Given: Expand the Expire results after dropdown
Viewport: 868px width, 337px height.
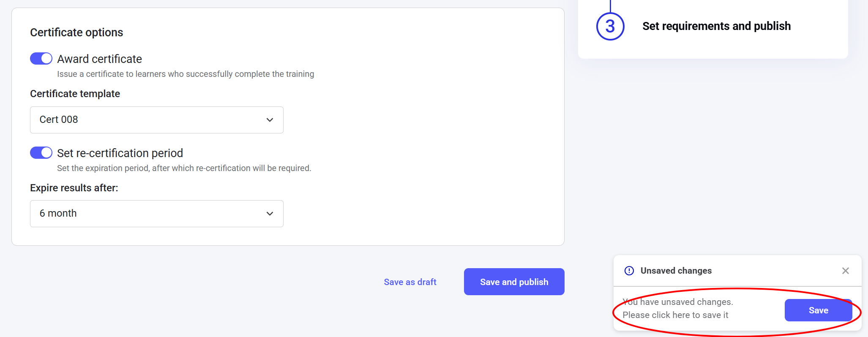Looking at the screenshot, I should [156, 214].
